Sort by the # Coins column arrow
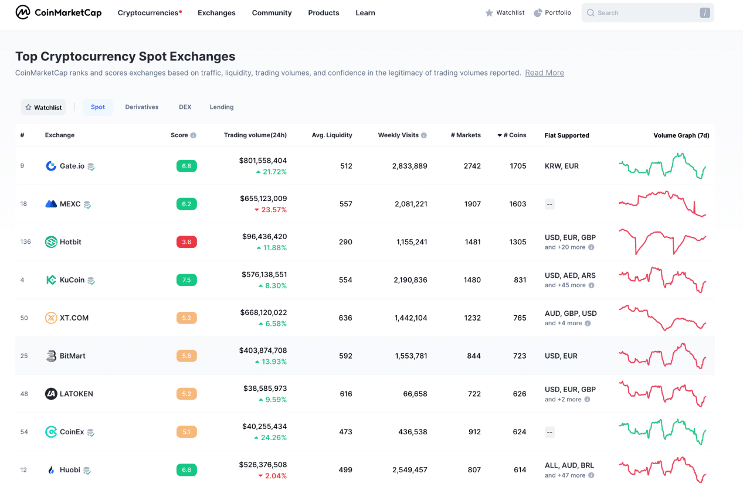 (x=499, y=135)
